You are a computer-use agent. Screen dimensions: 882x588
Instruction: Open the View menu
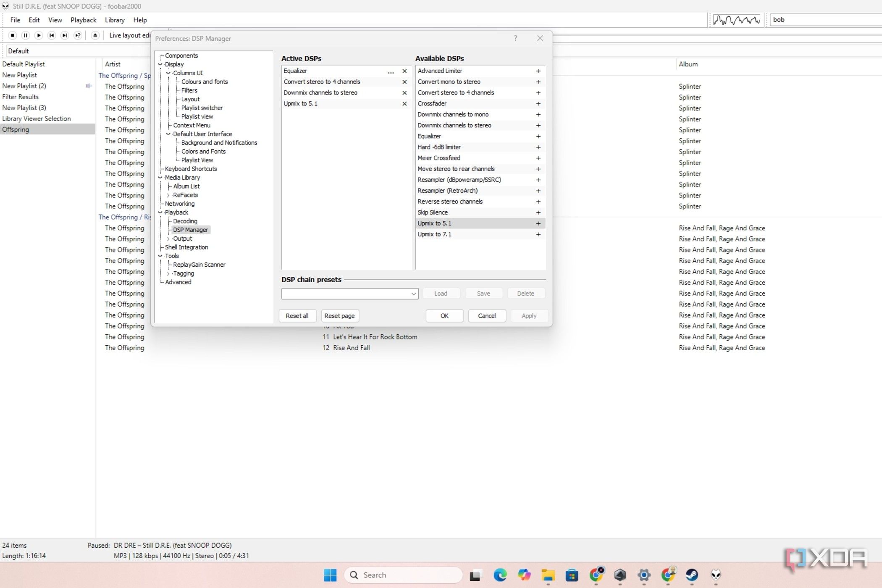[55, 20]
